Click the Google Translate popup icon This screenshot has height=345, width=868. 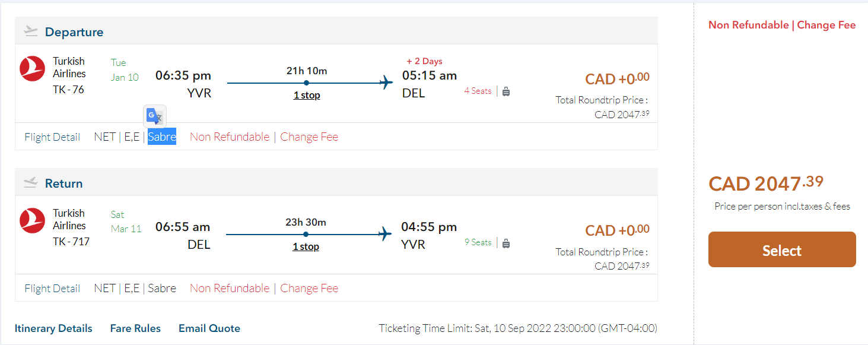[x=154, y=115]
